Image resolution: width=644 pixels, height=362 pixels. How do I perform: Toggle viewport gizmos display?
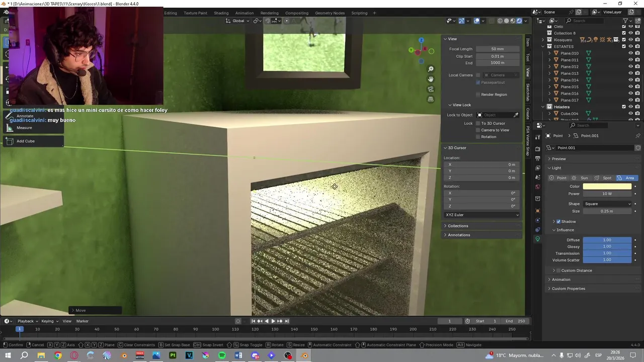[461, 21]
